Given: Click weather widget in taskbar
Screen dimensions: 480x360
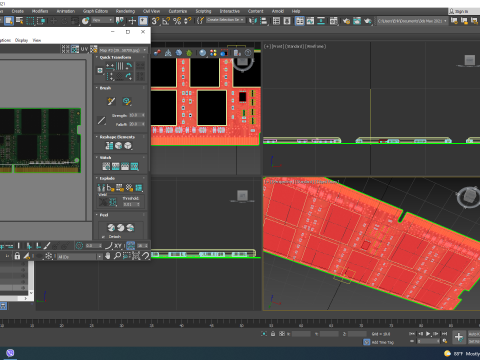Looking at the screenshot, I should [462, 354].
